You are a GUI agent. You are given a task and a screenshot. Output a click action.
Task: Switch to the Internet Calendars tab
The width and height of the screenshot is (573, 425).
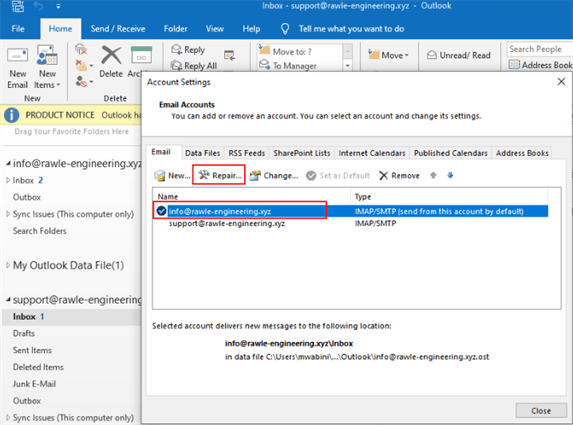(x=372, y=153)
